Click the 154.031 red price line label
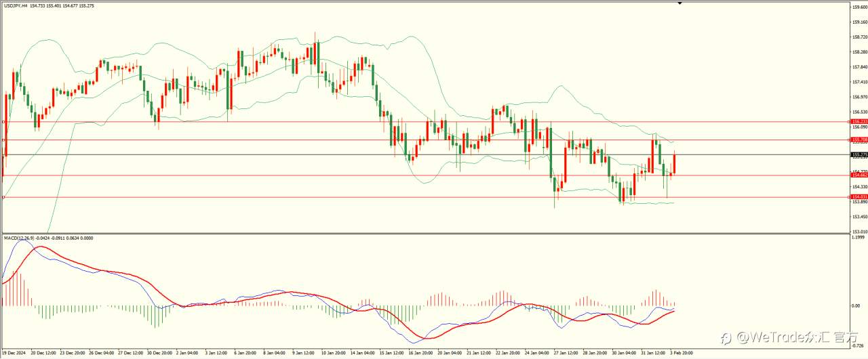The width and height of the screenshot is (868, 359). pos(859,196)
